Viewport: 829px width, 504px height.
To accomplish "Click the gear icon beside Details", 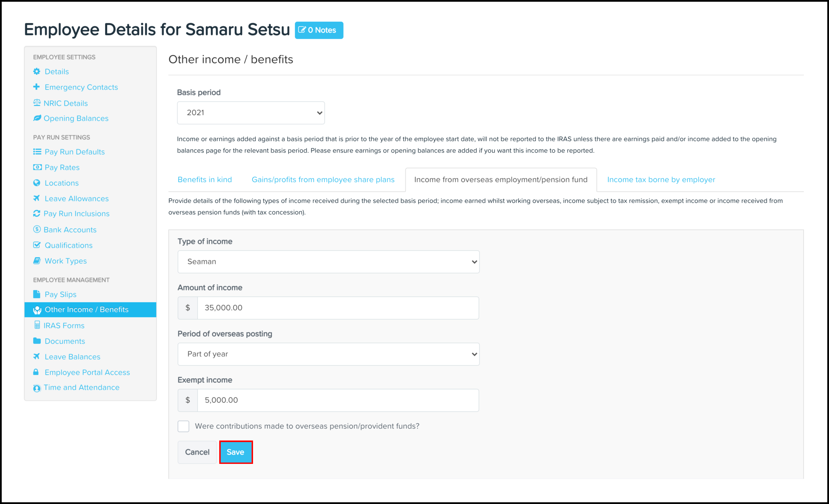I will point(37,71).
